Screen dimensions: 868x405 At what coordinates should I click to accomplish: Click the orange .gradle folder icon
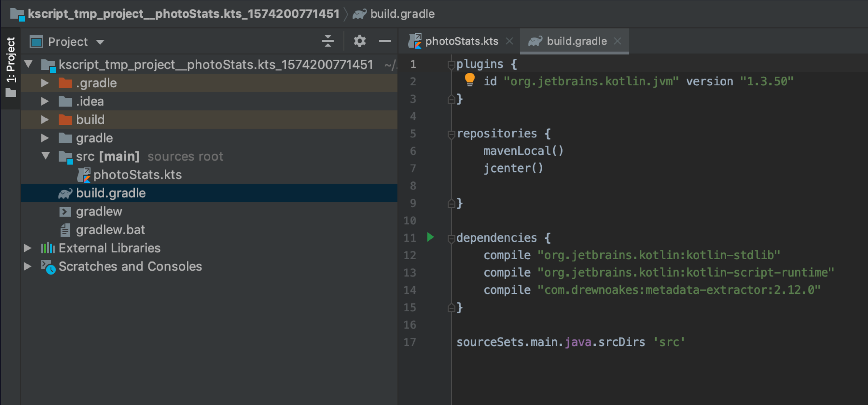tap(65, 83)
